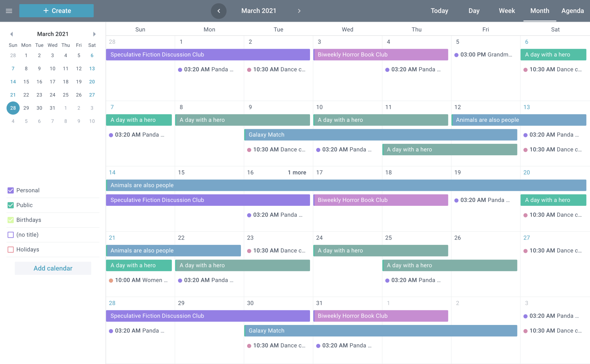Open the hamburger menu icon
The width and height of the screenshot is (590, 364).
click(9, 11)
